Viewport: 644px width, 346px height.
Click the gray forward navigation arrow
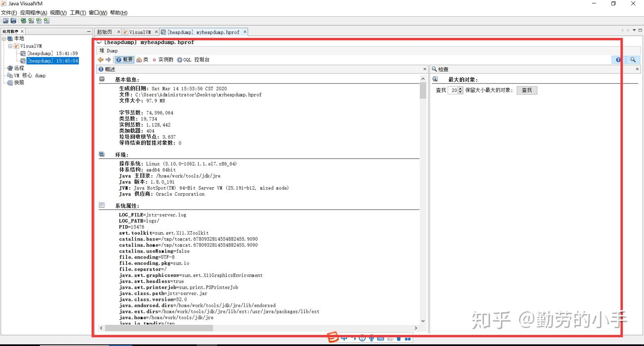pos(108,59)
